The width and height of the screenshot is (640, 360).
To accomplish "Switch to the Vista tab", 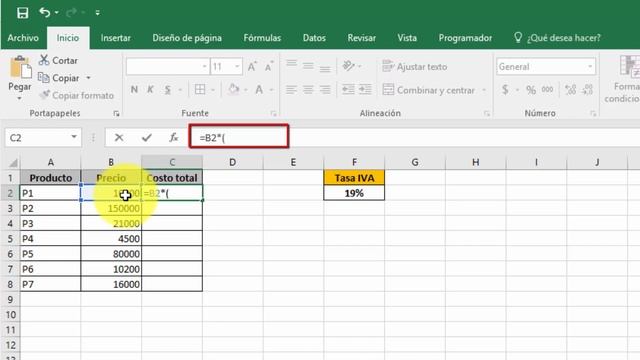I will click(407, 38).
